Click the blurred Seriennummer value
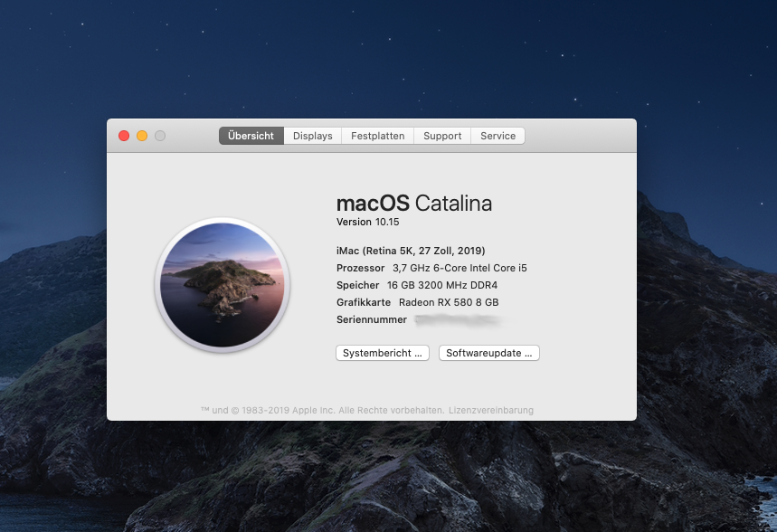 (x=459, y=320)
